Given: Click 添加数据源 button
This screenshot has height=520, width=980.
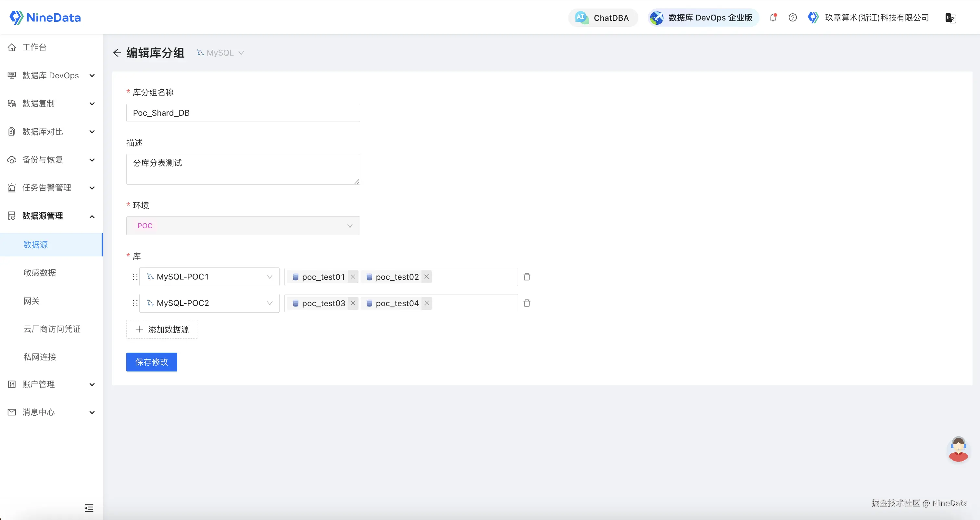Looking at the screenshot, I should pos(162,329).
